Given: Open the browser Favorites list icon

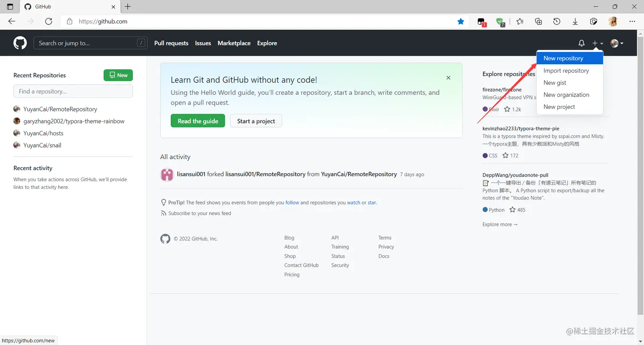Looking at the screenshot, I should pyautogui.click(x=520, y=21).
